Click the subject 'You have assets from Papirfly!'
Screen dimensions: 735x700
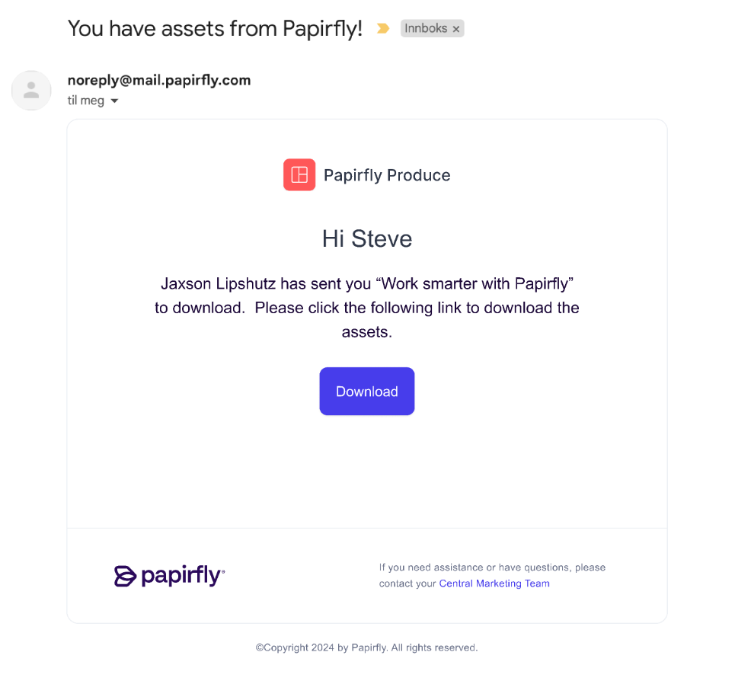click(215, 29)
